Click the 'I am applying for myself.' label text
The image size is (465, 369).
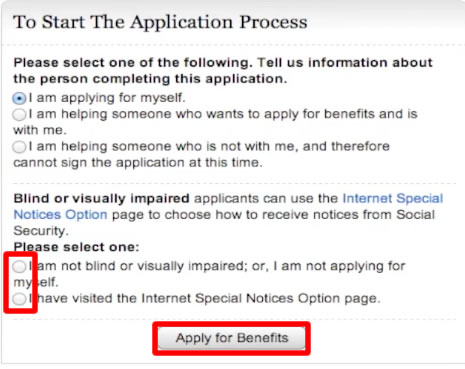(x=107, y=98)
